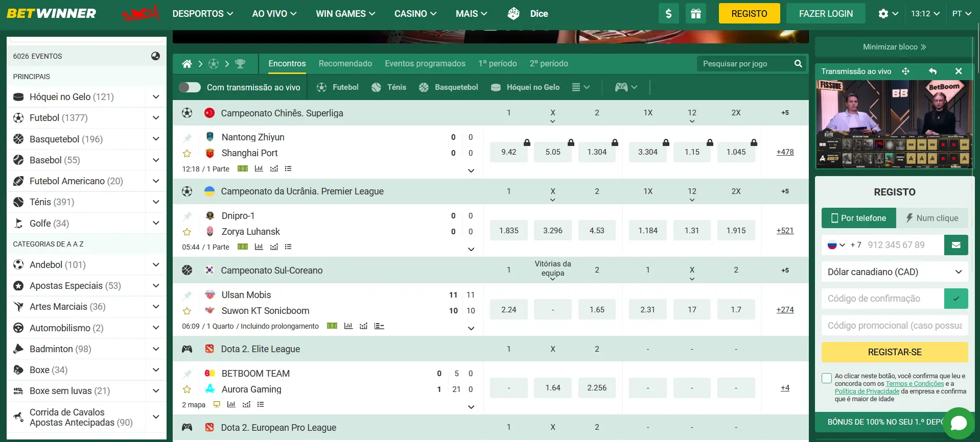Viewport: 980px width, 442px height.
Task: Open the 13:12 time dropdown
Action: (925, 14)
